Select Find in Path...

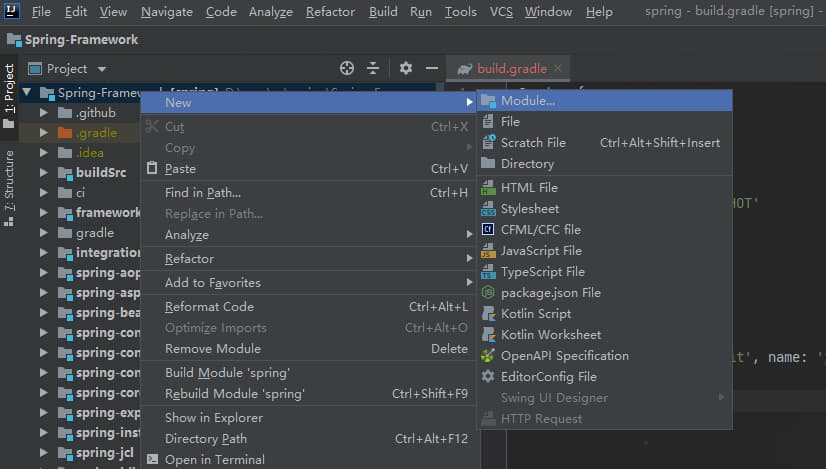(309, 193)
